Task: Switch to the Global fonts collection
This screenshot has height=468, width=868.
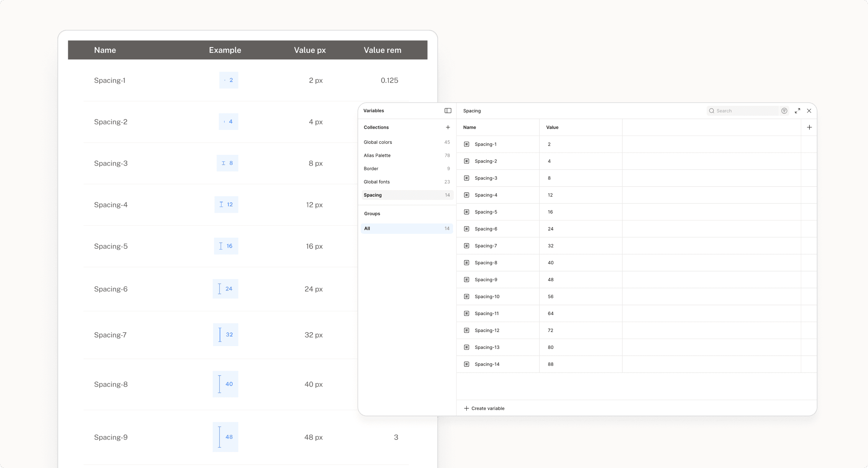Action: (x=377, y=182)
